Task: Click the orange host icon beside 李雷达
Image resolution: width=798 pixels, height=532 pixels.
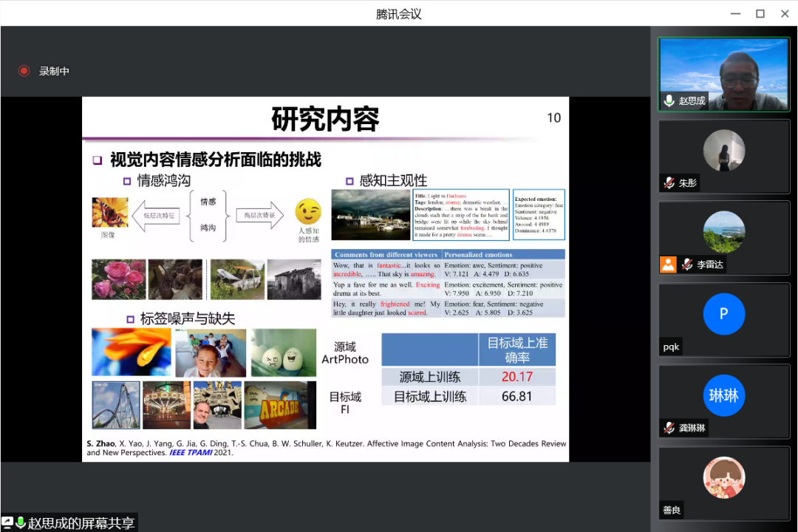Action: coord(668,265)
